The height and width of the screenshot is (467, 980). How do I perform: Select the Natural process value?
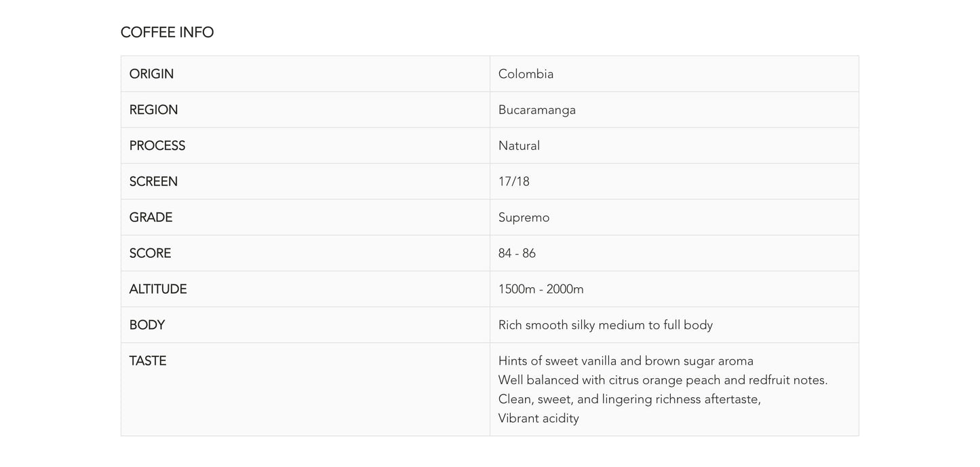tap(519, 146)
